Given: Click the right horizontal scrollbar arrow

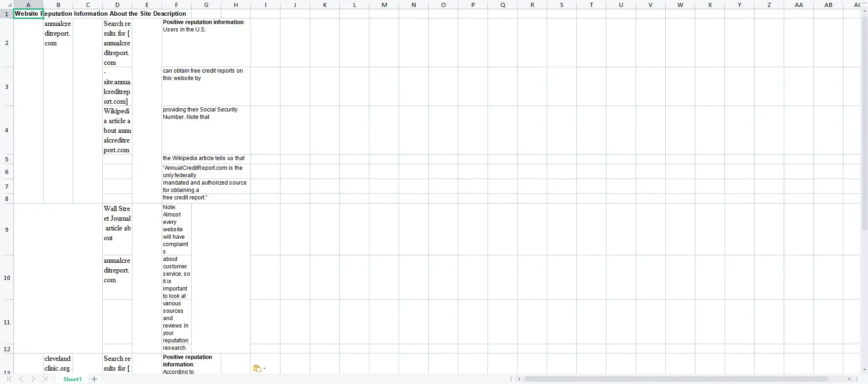Looking at the screenshot, I should [849, 379].
